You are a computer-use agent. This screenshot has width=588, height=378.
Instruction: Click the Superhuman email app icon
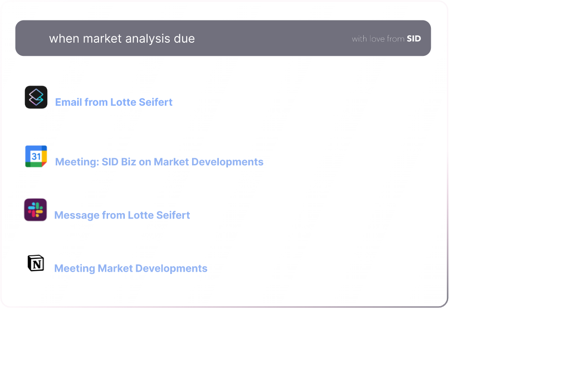click(x=36, y=97)
